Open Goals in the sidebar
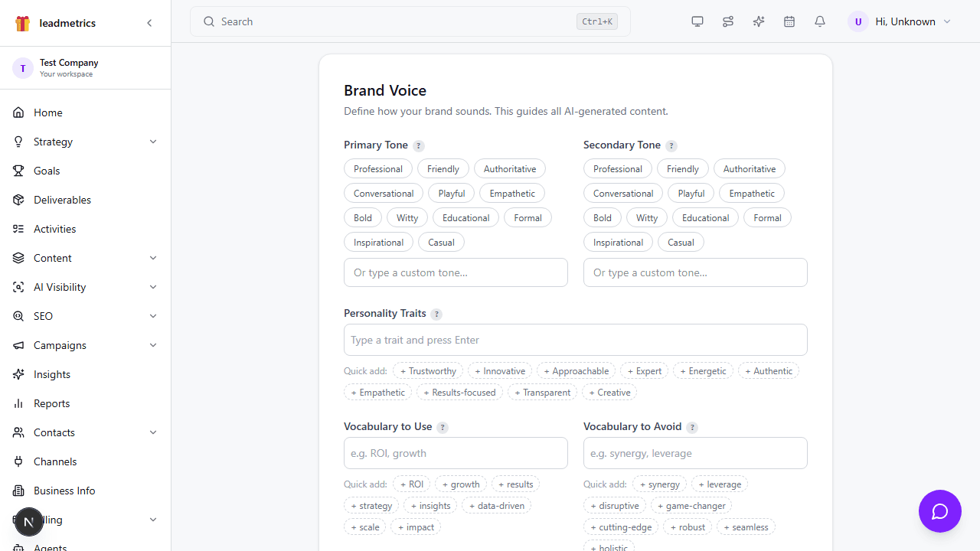980x551 pixels. click(86, 171)
